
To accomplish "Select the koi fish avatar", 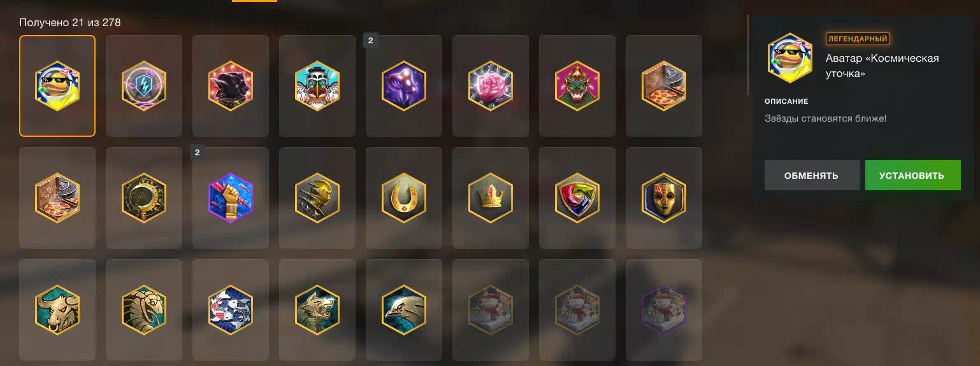I will click(231, 310).
